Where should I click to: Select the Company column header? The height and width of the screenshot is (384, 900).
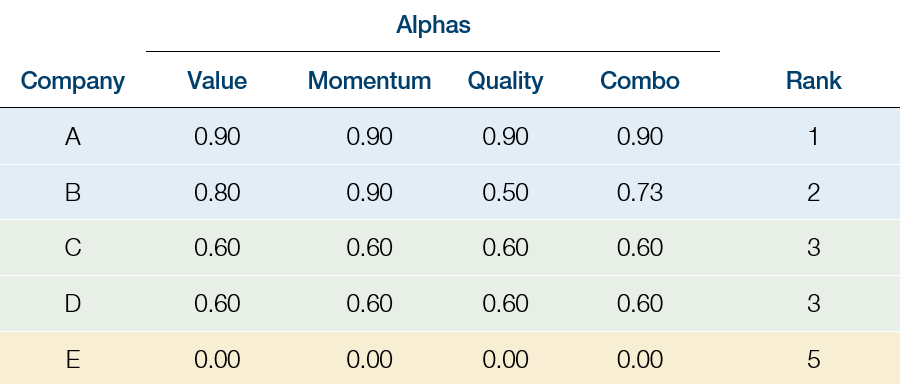pyautogui.click(x=72, y=81)
